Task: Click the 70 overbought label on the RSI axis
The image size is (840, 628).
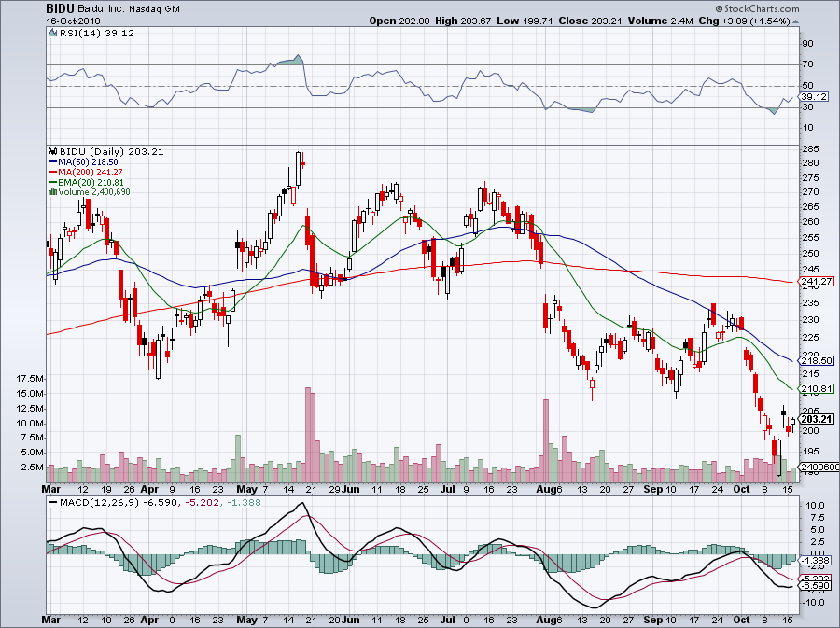Action: pyautogui.click(x=808, y=64)
